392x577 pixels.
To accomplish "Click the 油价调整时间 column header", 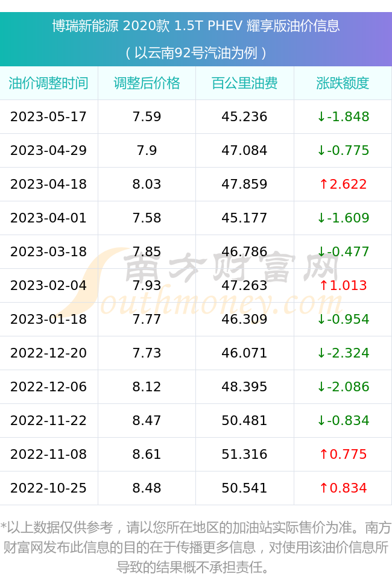I will (49, 83).
